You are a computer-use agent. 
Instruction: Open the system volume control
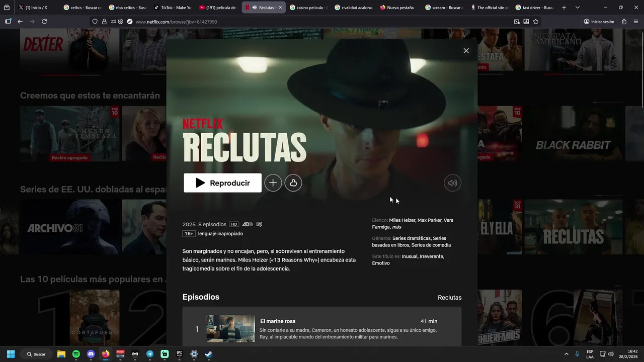coord(610,354)
